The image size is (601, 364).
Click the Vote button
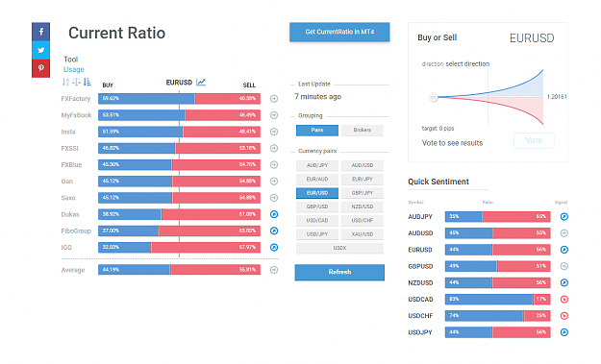pyautogui.click(x=534, y=140)
